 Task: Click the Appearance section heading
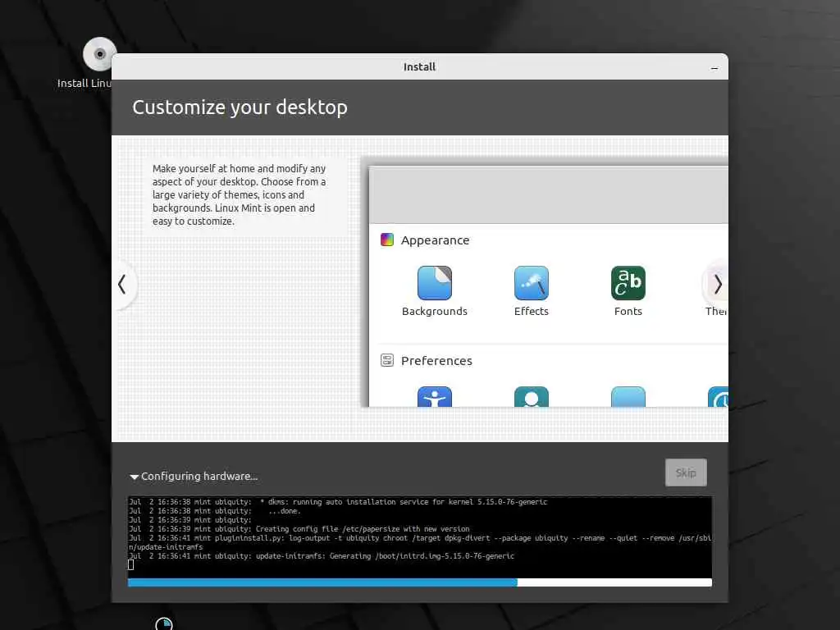pos(435,240)
